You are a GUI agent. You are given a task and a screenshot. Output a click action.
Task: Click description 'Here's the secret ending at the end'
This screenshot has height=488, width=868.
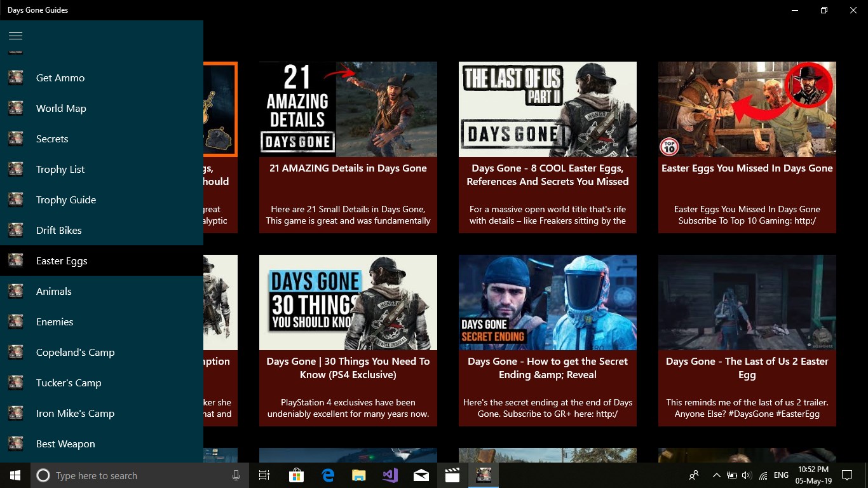(x=548, y=408)
